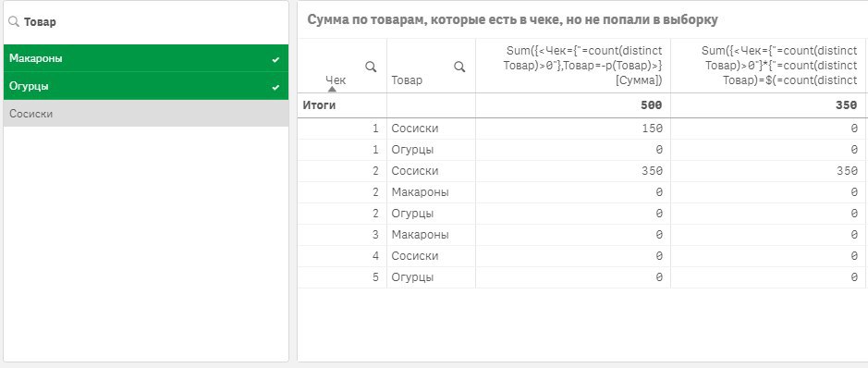The width and height of the screenshot is (868, 368).
Task: Click 350 under [Сумма]) column, Сосиски Чек 2
Action: (x=652, y=171)
